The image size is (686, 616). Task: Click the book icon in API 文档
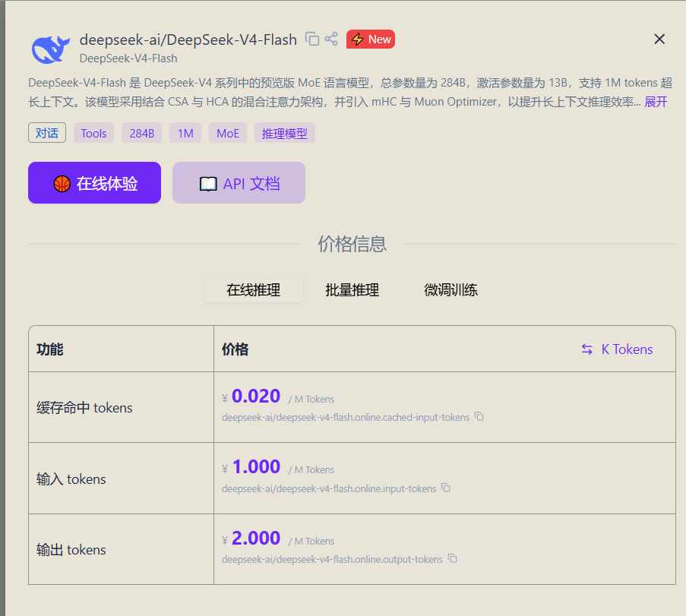pyautogui.click(x=208, y=184)
